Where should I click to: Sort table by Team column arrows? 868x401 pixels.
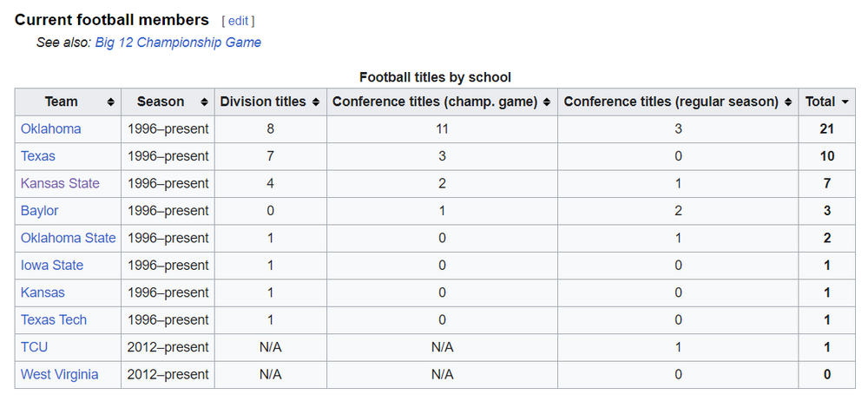(x=110, y=102)
